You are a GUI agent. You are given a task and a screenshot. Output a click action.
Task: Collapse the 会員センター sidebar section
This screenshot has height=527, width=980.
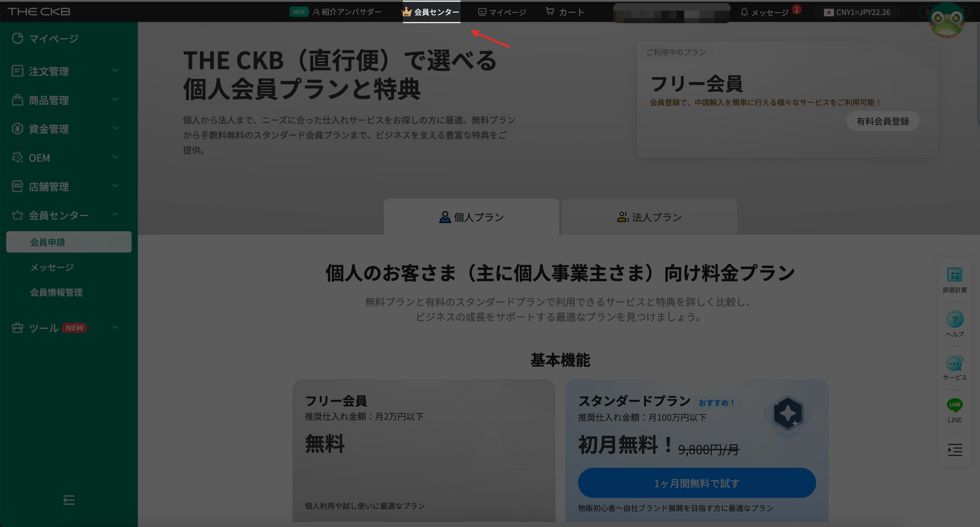point(115,215)
